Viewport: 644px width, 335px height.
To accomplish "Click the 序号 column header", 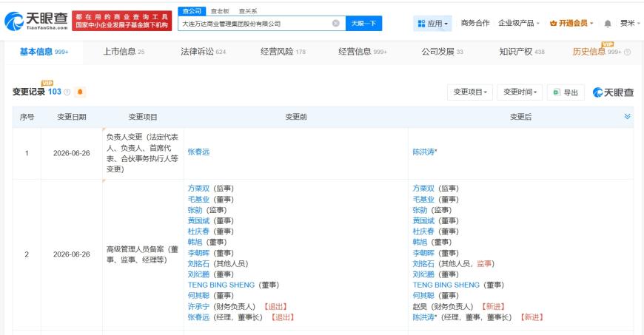I will pyautogui.click(x=27, y=117).
